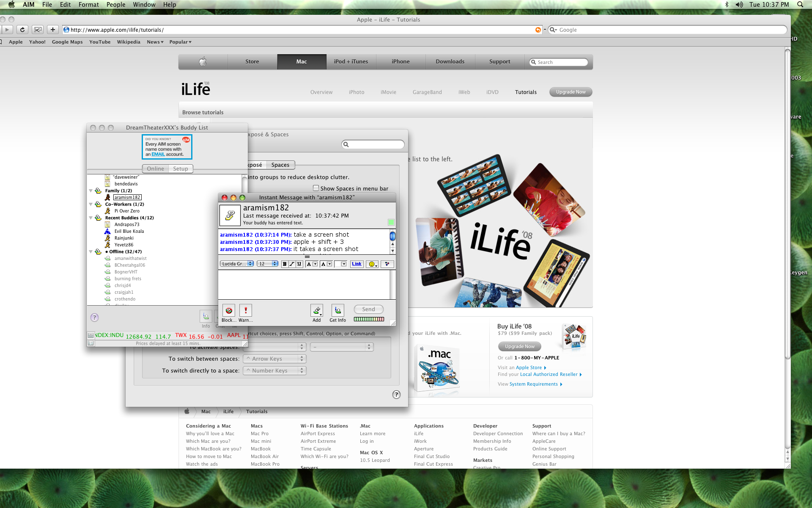
Task: Open the Lucida Grande font dropdown
Action: tap(236, 264)
